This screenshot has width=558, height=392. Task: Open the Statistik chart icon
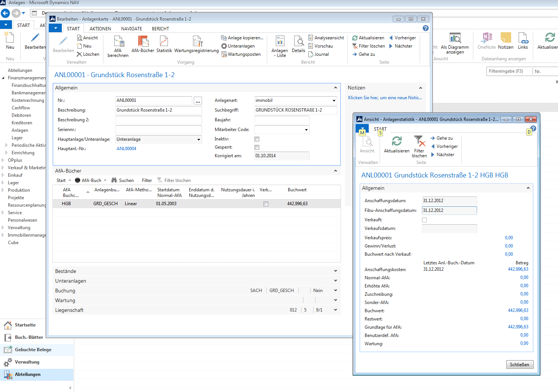[x=164, y=41]
